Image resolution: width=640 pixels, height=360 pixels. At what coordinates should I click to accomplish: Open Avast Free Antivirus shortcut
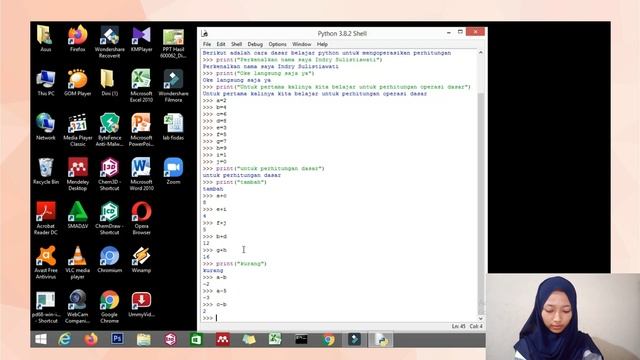[x=45, y=262]
